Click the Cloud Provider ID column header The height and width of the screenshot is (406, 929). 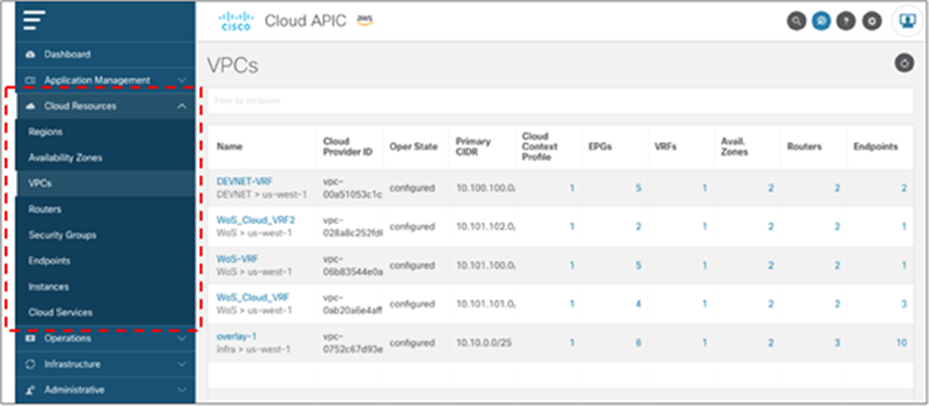point(348,146)
